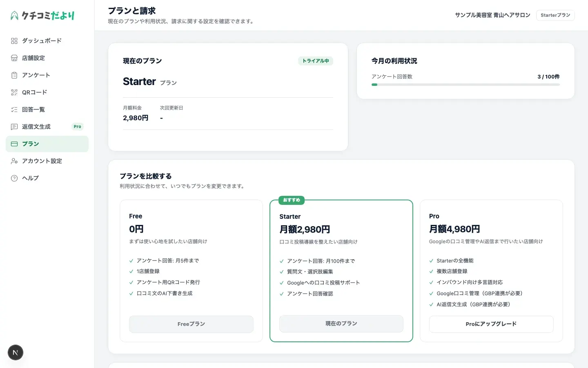Open the ヘルプ page

coord(47,178)
